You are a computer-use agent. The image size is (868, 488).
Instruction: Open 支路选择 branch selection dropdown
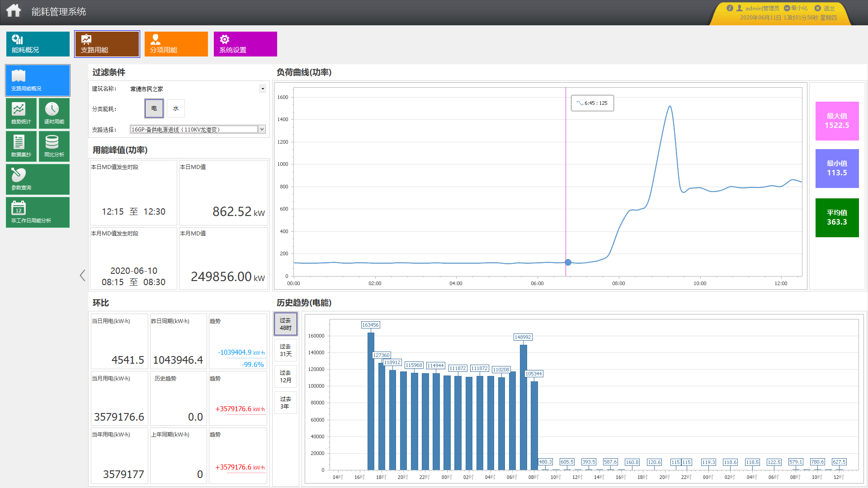261,130
